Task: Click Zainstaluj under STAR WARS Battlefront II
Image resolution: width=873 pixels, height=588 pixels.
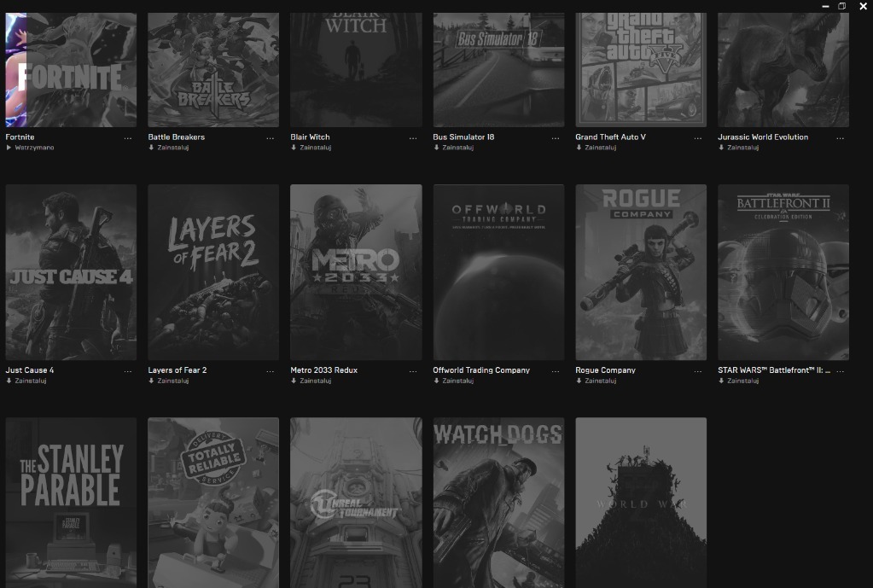Action: pyautogui.click(x=739, y=381)
